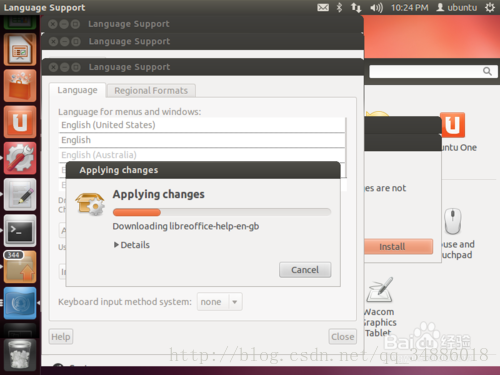This screenshot has height=375, width=500.
Task: Switch to the Regional Formats tab
Action: tap(151, 90)
